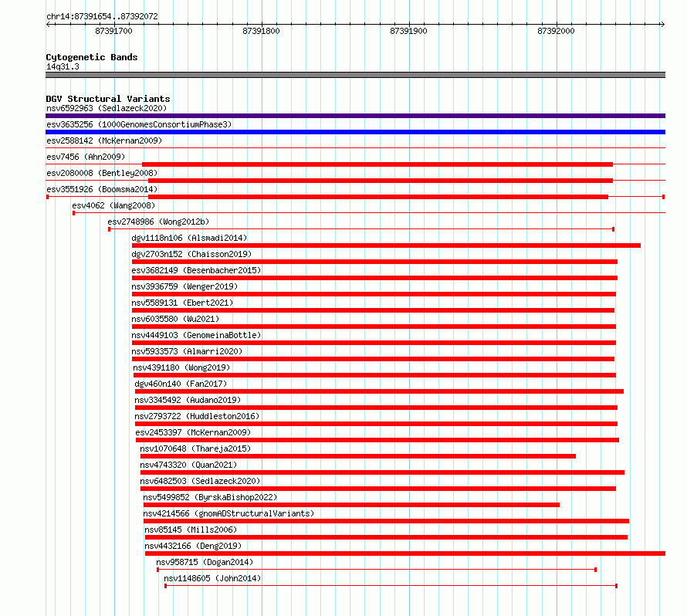The image size is (687, 616).
Task: Click the left arrowhead of the ruler
Action: pyautogui.click(x=48, y=24)
